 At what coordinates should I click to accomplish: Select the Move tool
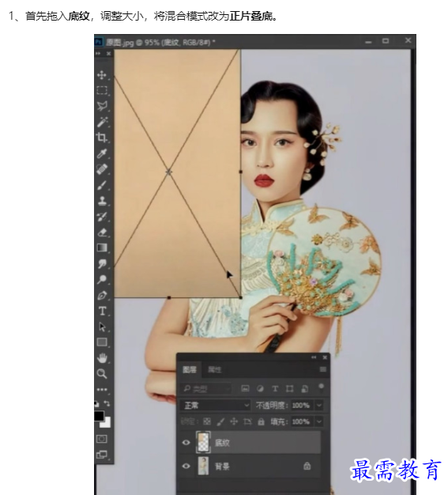coord(102,75)
